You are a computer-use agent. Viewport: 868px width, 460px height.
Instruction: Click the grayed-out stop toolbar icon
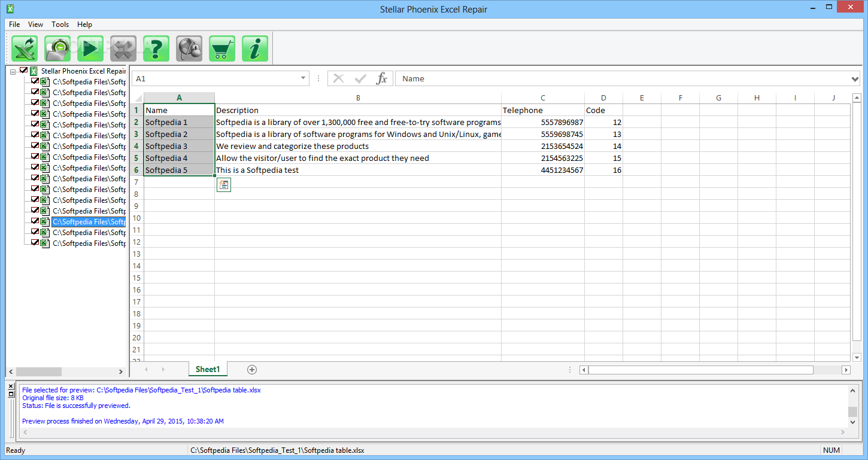(123, 48)
